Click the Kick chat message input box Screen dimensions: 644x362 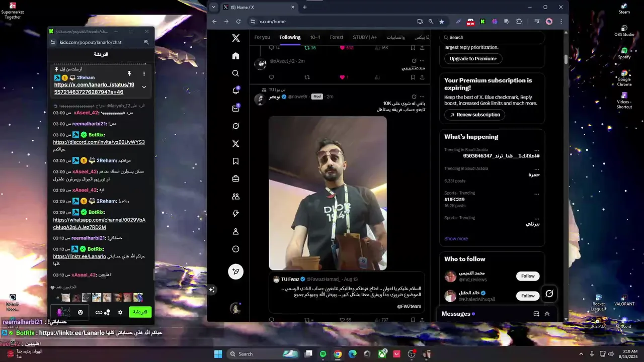point(69,312)
